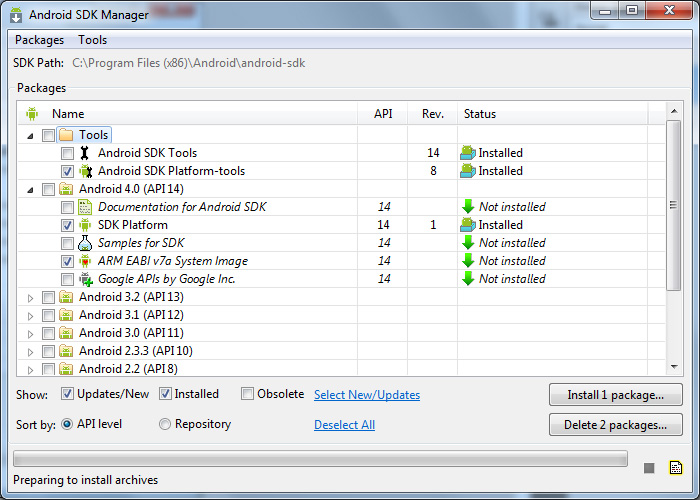
Task: Click the scrollbar up arrow in package list
Action: coord(674,111)
